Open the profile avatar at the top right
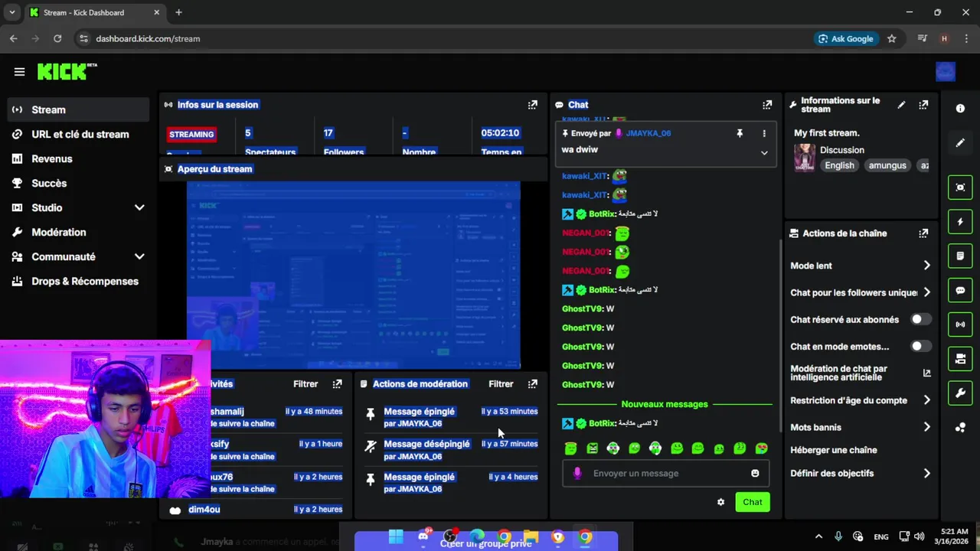 point(946,72)
